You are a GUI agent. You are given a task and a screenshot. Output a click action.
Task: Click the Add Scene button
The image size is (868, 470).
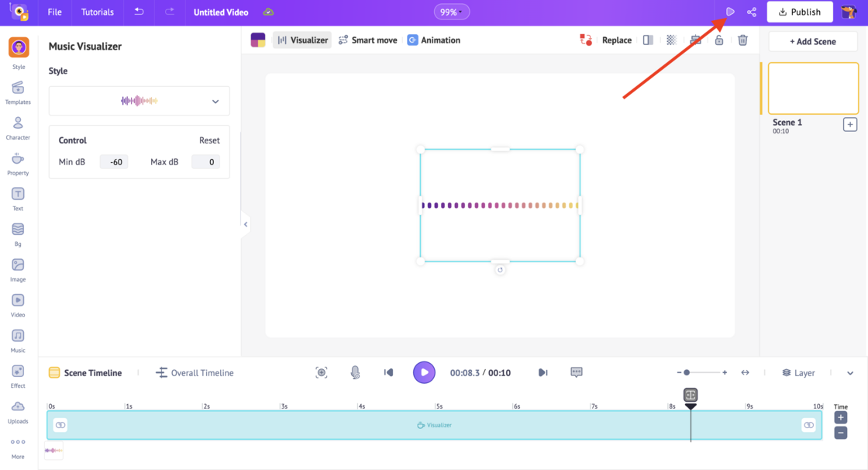[812, 42]
